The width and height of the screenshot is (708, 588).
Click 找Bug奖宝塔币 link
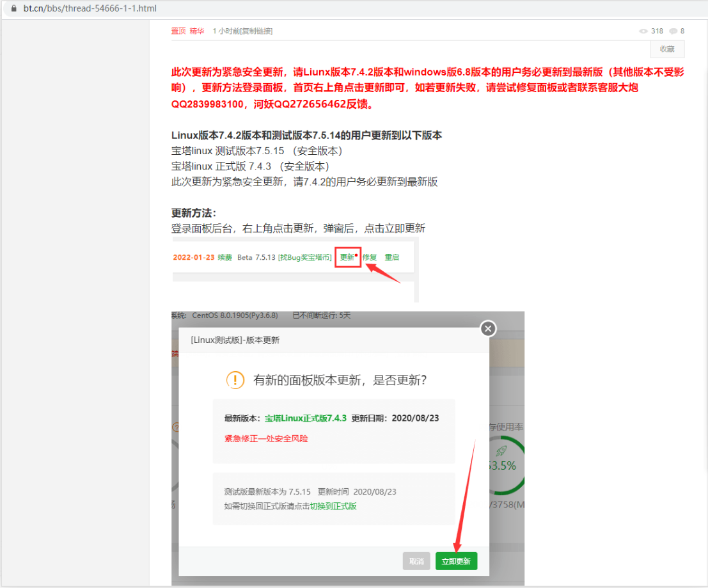305,257
